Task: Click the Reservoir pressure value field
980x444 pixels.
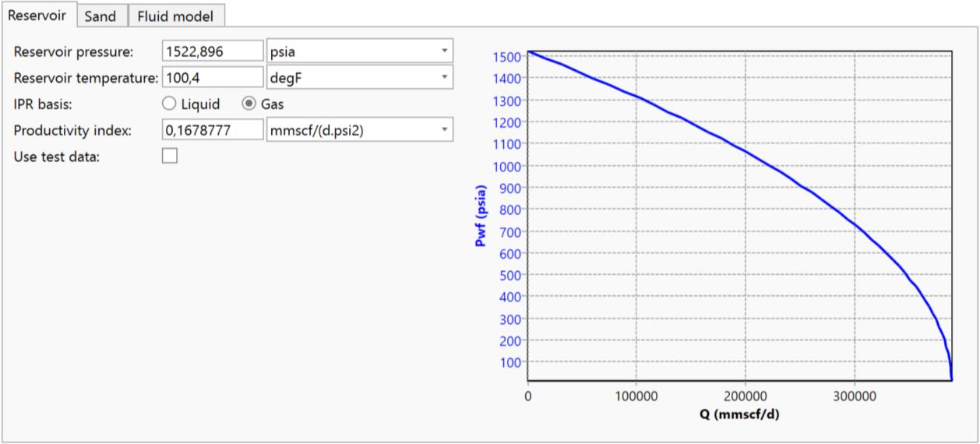Action: 213,51
